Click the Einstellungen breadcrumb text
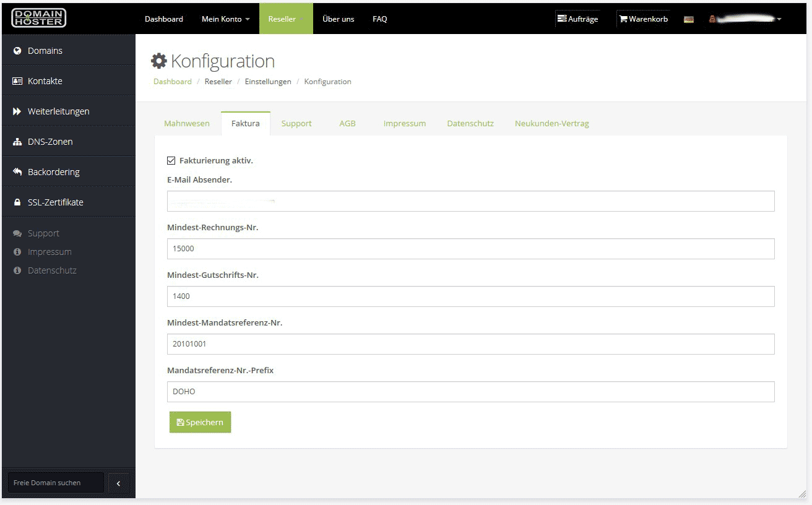Viewport: 812px width, 505px height. pos(268,82)
